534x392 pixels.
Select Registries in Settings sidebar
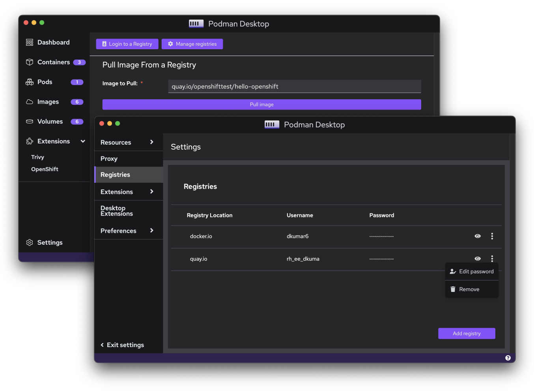tap(129, 175)
